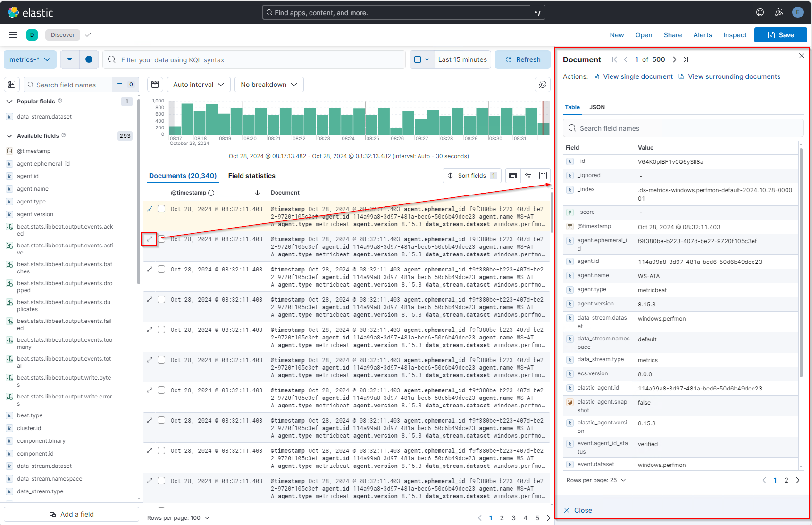This screenshot has width=812, height=525.
Task: Click Inspect in the top menu
Action: click(735, 35)
